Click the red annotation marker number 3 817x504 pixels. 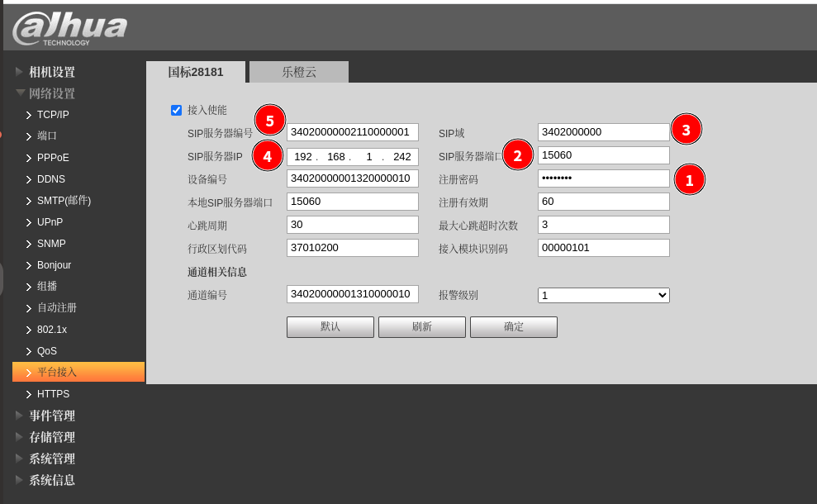(686, 129)
